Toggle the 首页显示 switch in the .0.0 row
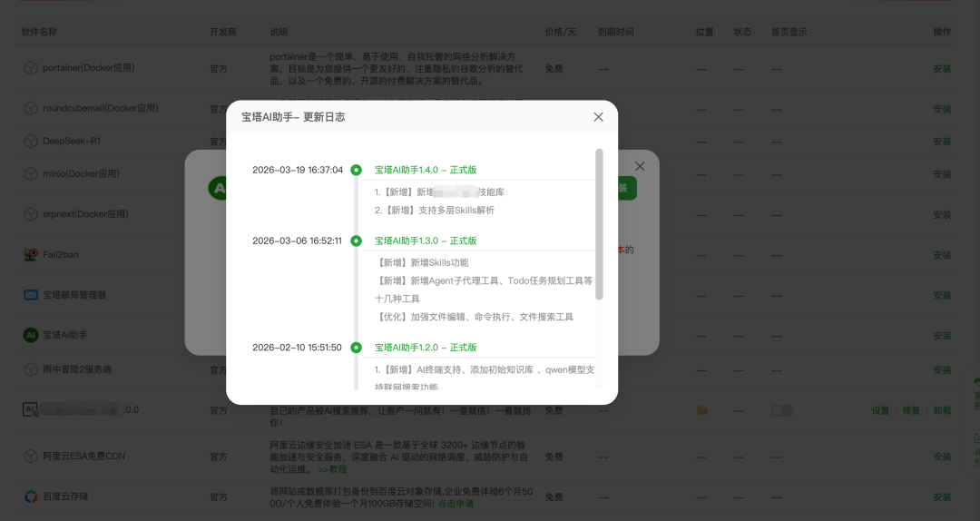 click(x=782, y=410)
